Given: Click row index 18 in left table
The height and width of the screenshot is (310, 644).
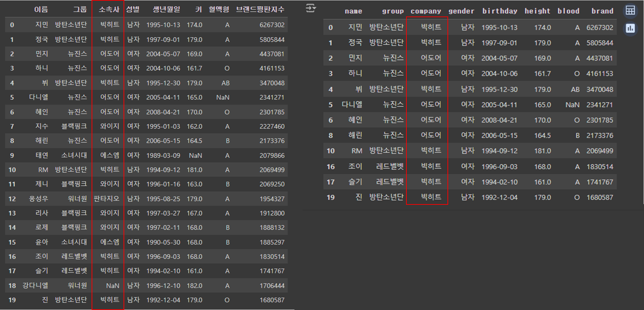Looking at the screenshot, I should [x=12, y=286].
